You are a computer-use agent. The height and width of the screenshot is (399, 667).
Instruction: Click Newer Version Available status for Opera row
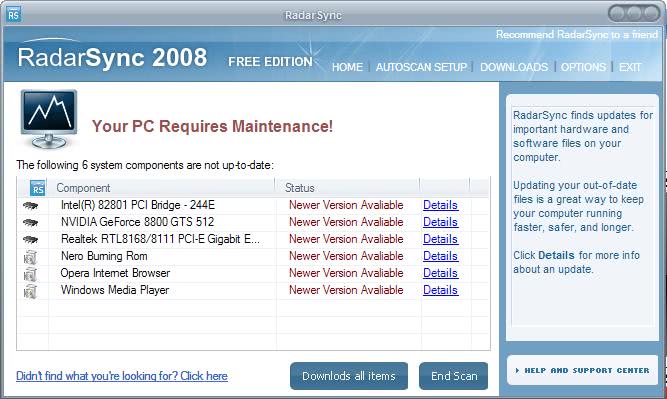346,273
